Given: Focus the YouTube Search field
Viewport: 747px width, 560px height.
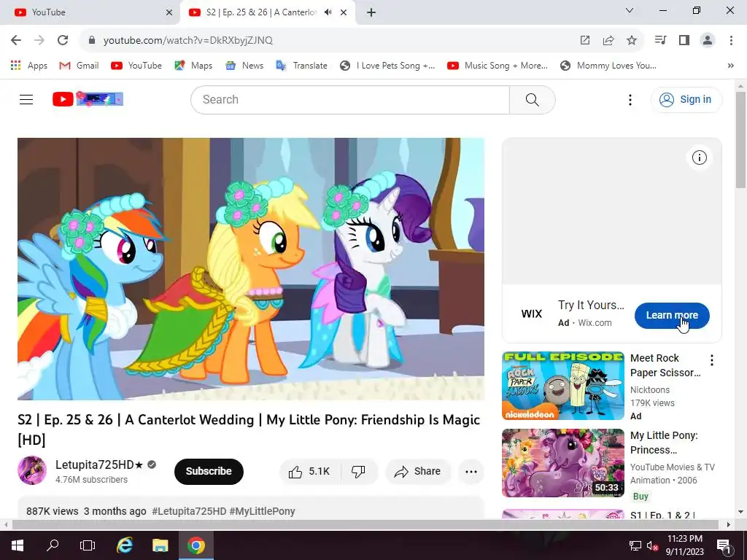Looking at the screenshot, I should (350, 99).
